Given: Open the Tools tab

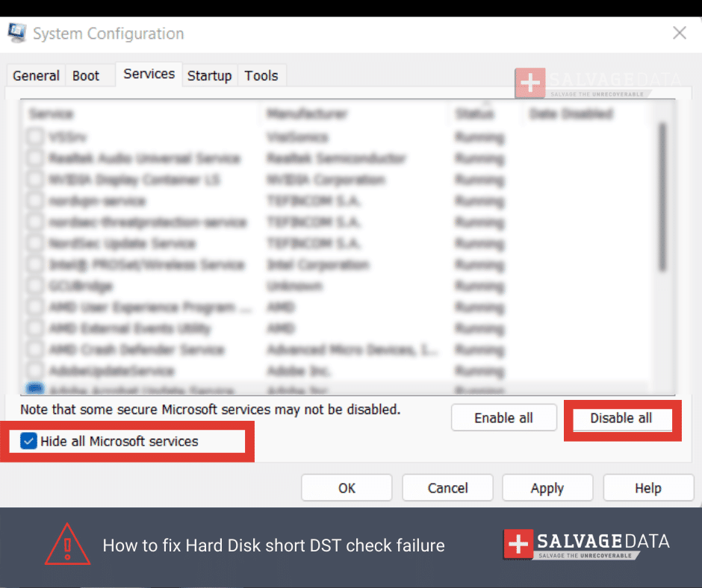Looking at the screenshot, I should 261,75.
